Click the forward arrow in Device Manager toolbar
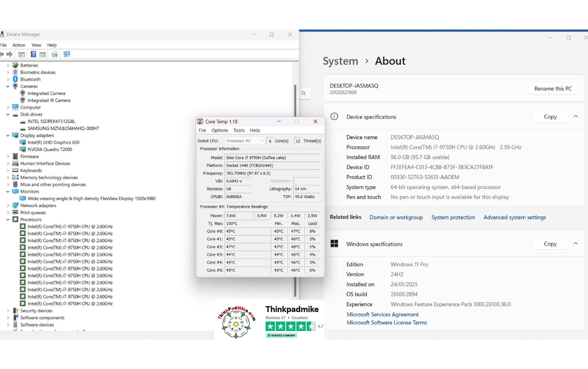 pyautogui.click(x=9, y=54)
